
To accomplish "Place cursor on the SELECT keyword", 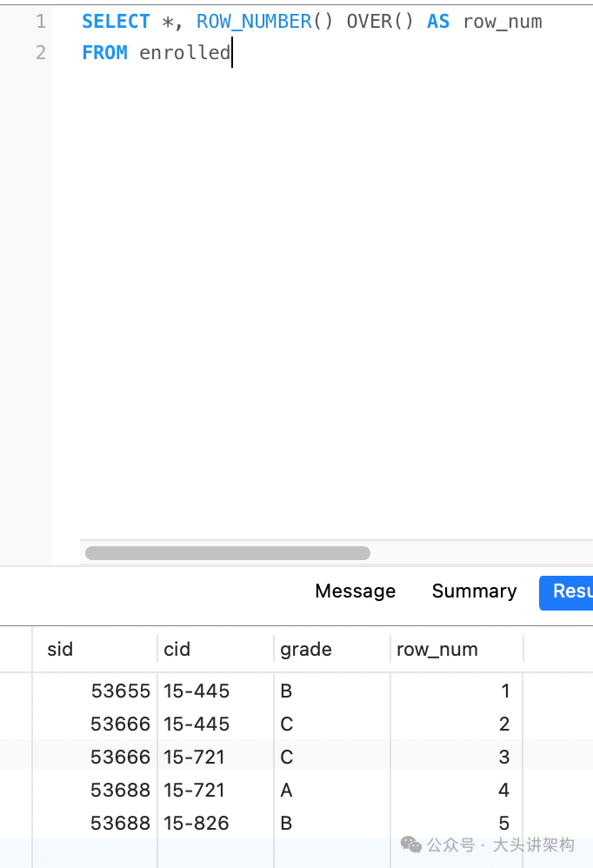I will 116,22.
